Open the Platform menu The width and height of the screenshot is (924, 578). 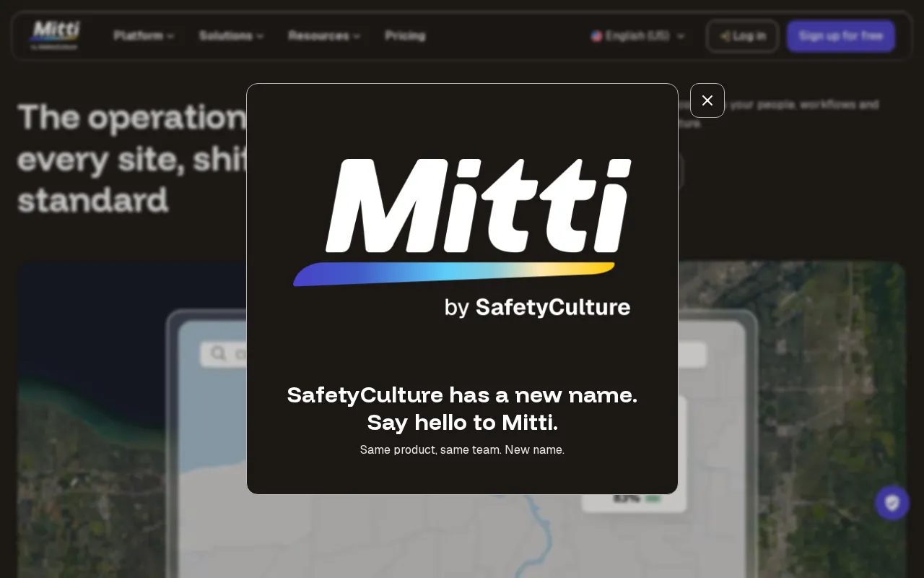pyautogui.click(x=144, y=36)
